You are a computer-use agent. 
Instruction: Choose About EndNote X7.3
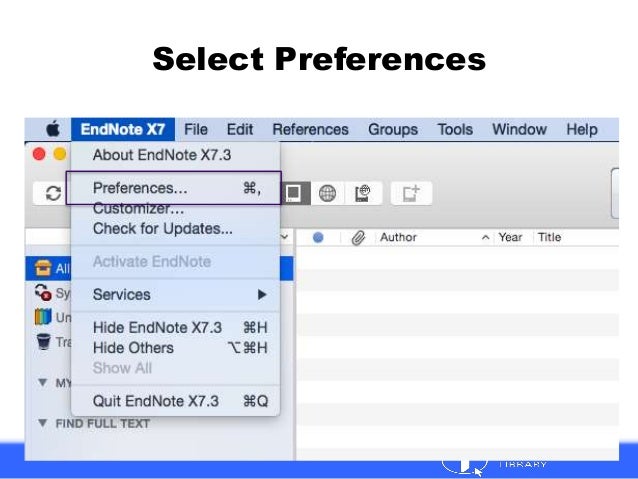(175, 155)
